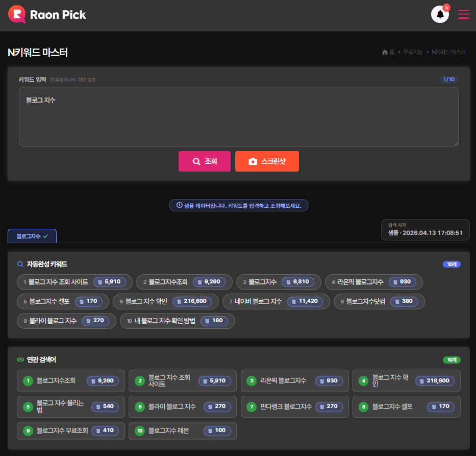Click the Raon Pick logo icon
The width and height of the screenshot is (476, 456).
coord(17,14)
